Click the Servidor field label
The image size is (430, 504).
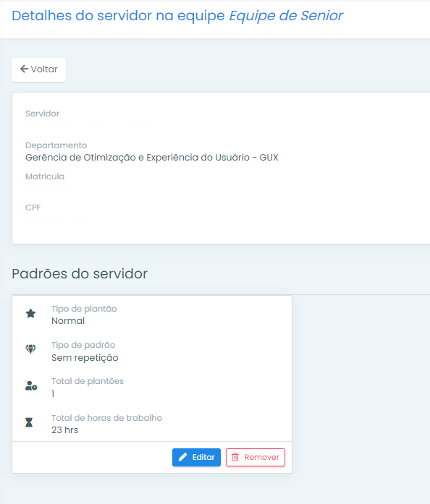(x=42, y=114)
